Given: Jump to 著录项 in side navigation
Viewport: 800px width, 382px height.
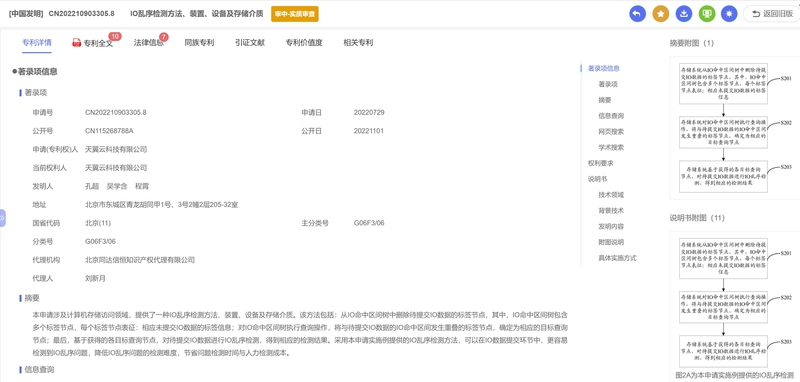Looking at the screenshot, I should point(608,84).
